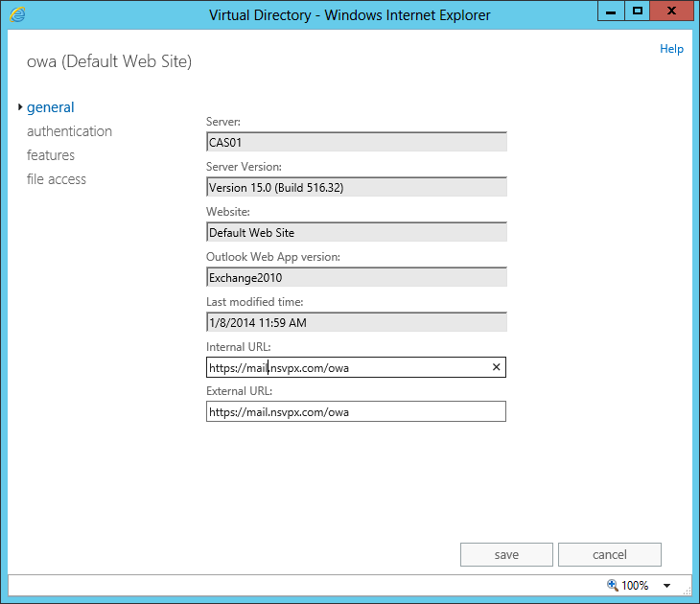
Task: Open the Help link
Action: point(671,49)
